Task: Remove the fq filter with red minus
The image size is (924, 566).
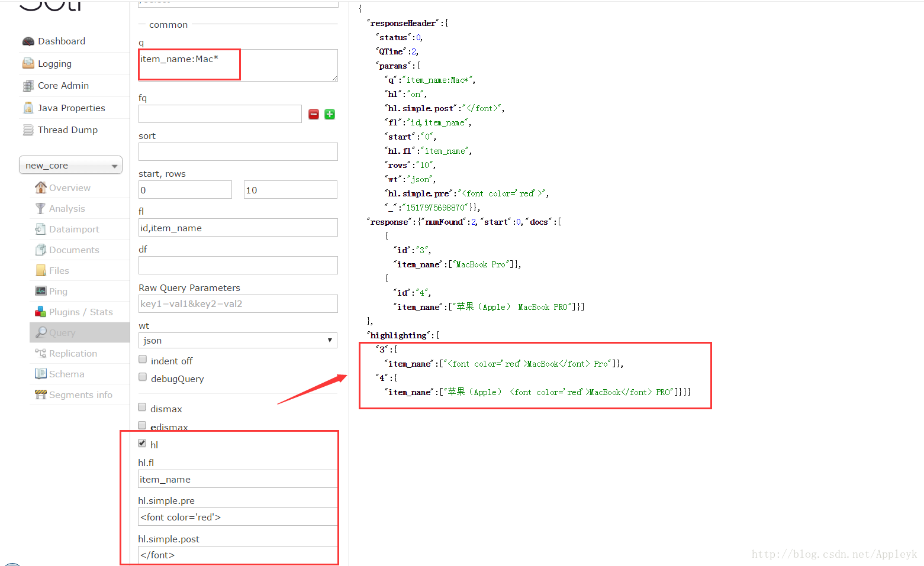Action: pos(314,114)
